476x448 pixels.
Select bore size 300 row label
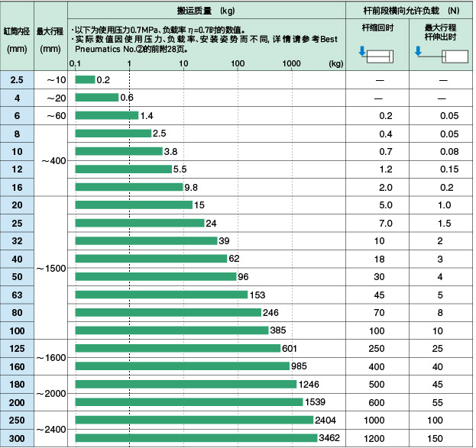click(x=17, y=438)
